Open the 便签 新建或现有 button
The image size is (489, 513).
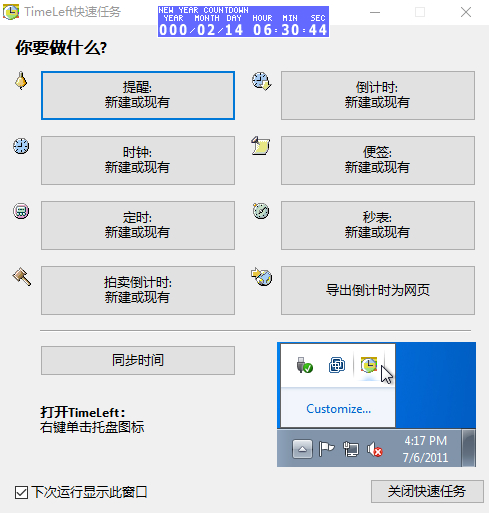tap(378, 160)
